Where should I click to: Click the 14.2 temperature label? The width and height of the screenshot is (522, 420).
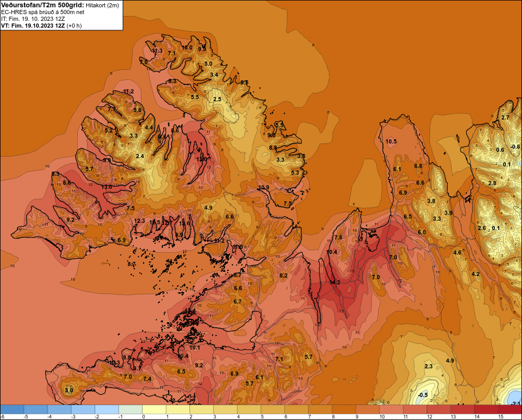pyautogui.click(x=335, y=282)
